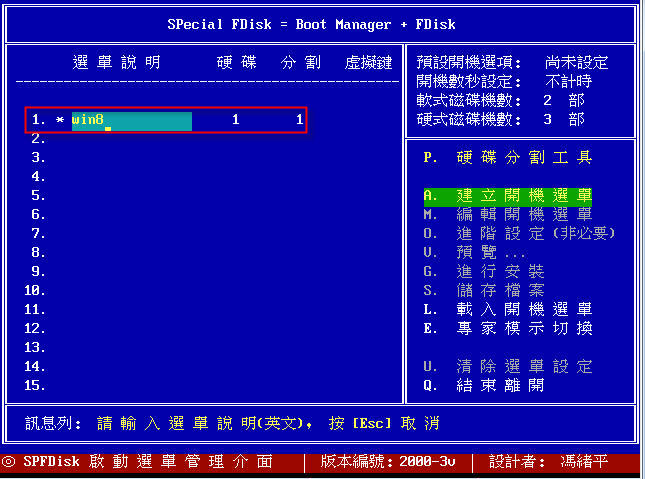Click the 開機數秒設定 label
Image resolution: width=645 pixels, height=479 pixels.
click(469, 81)
